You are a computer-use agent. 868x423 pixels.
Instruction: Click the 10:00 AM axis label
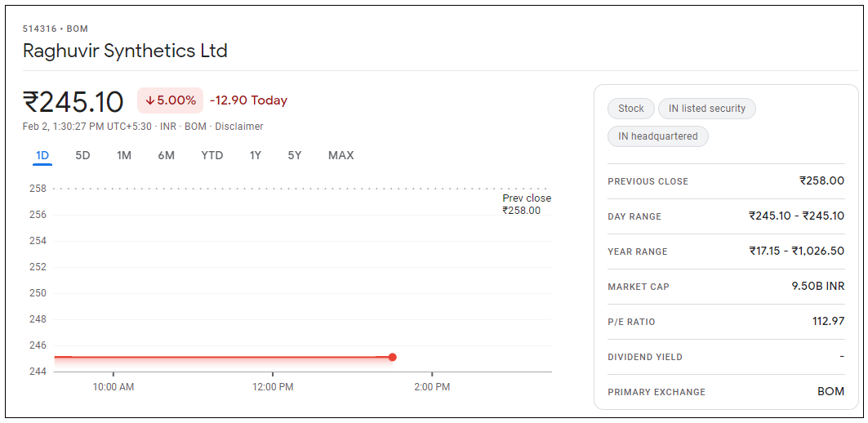113,387
